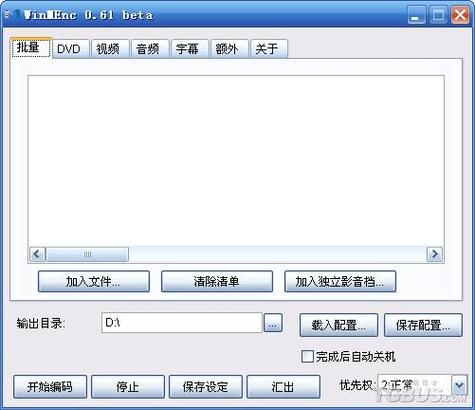Click the horizontal scrollbar thumb

(x=87, y=254)
